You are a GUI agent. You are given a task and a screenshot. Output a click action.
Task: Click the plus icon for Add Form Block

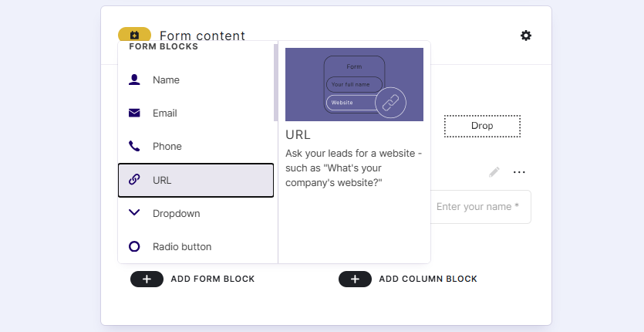click(x=147, y=279)
